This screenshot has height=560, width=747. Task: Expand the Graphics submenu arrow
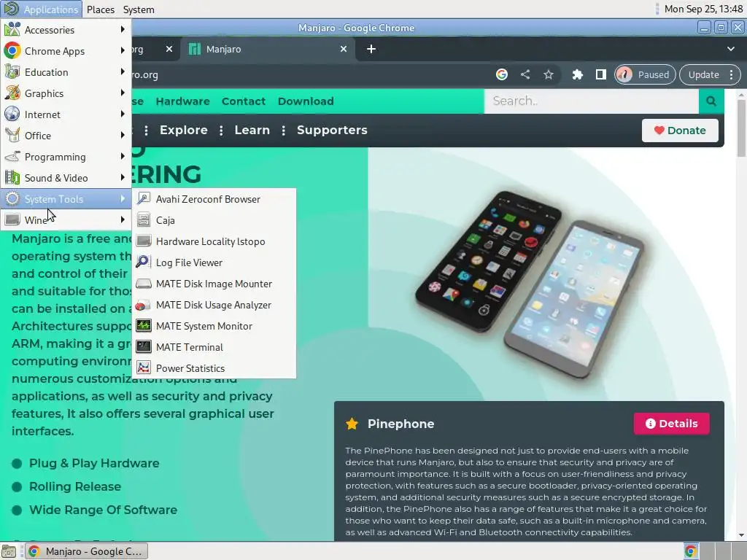point(123,93)
